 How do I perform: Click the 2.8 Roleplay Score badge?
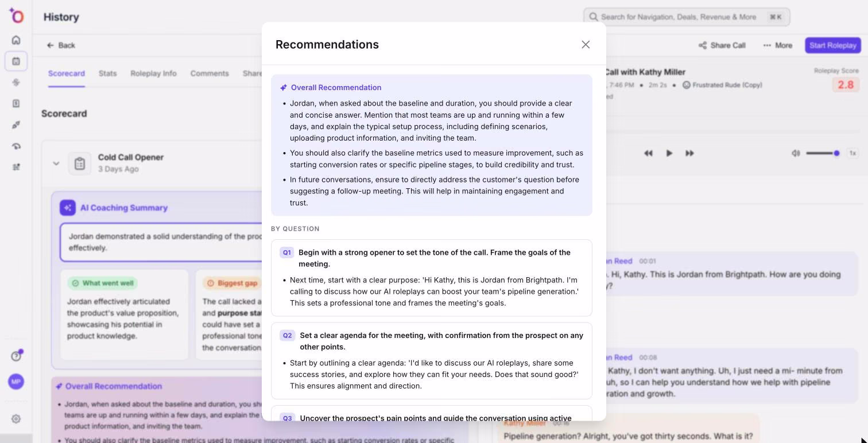[x=846, y=85]
